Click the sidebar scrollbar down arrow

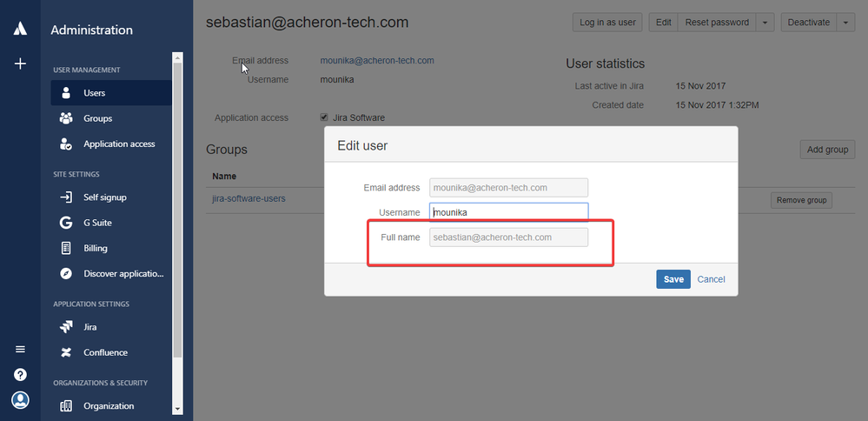(x=177, y=408)
